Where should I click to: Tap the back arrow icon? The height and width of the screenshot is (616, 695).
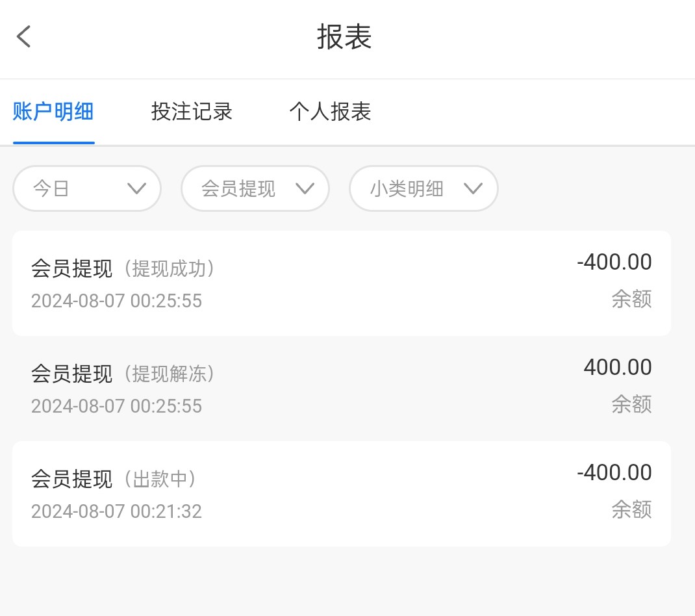point(24,37)
